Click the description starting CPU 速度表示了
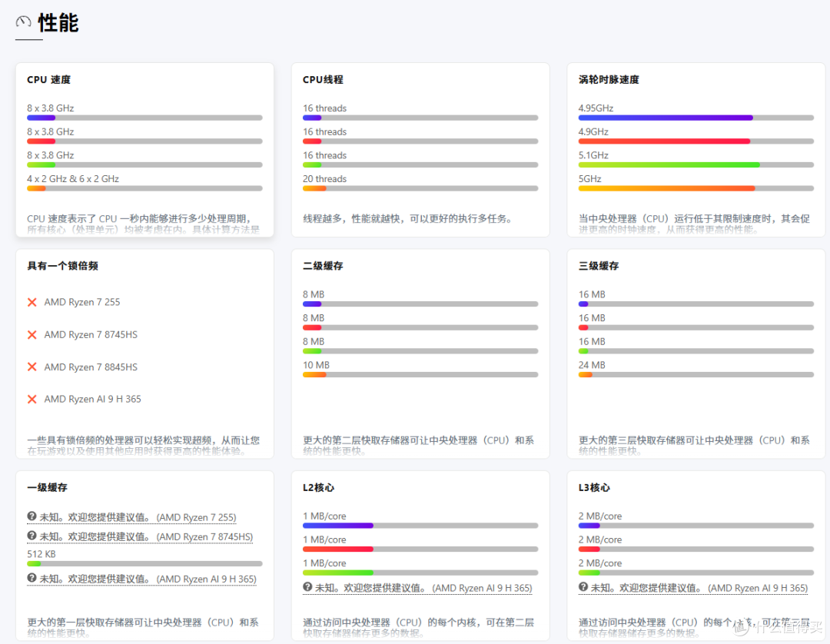830x644 pixels. coord(144,224)
